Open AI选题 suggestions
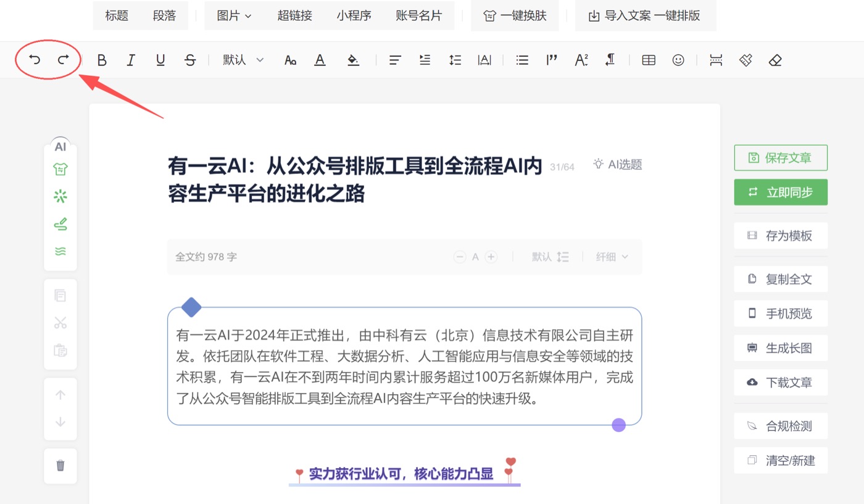Screen dimensions: 864x504 (618, 164)
